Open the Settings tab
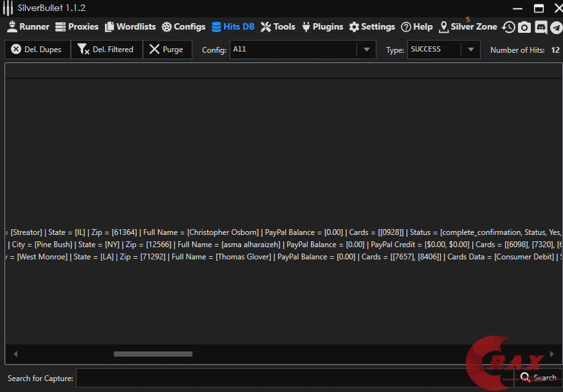Screen dimensions: 563x392 372,27
